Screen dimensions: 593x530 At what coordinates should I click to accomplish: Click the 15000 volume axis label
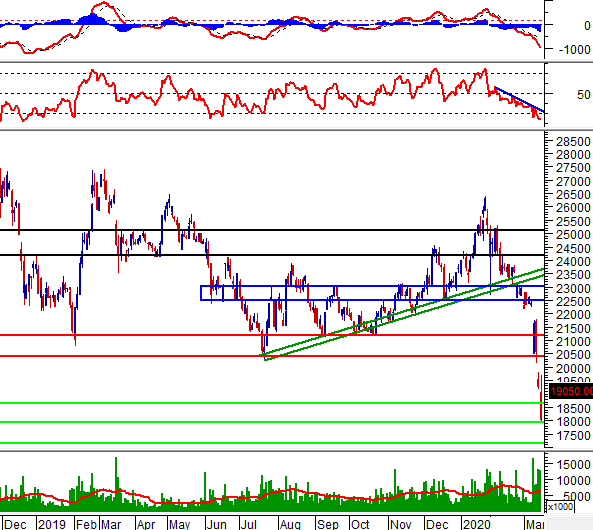click(x=573, y=465)
